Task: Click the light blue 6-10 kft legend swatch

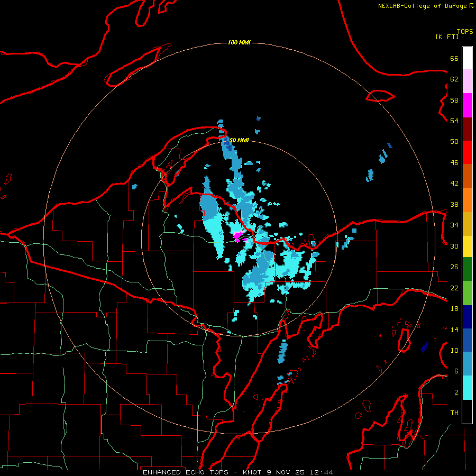Action: pos(467,364)
